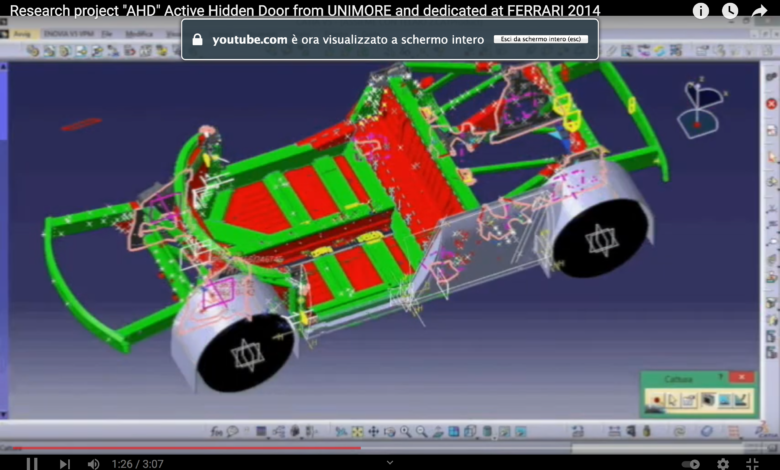Click the Hide/Show toolbar icon

[x=504, y=431]
